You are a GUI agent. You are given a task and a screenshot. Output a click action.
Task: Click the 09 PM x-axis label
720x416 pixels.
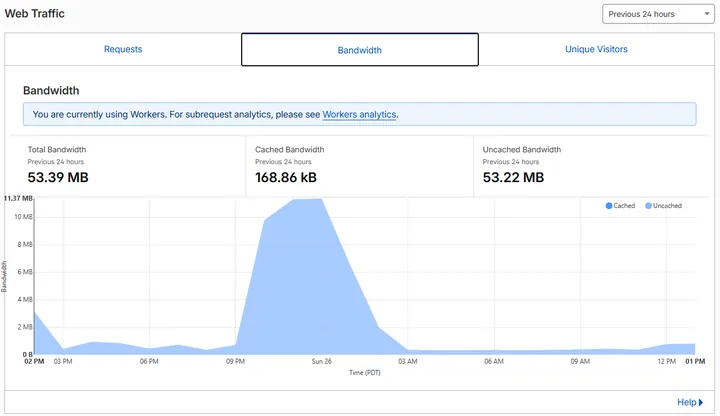click(235, 361)
